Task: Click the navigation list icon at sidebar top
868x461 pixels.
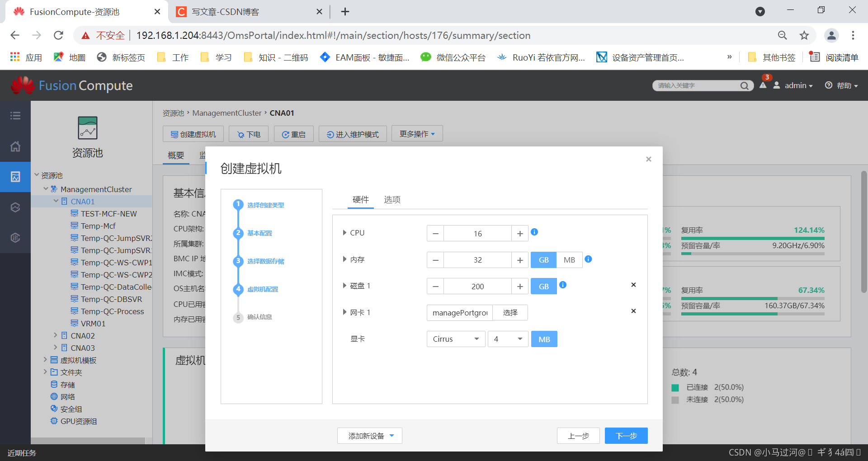Action: [x=15, y=116]
